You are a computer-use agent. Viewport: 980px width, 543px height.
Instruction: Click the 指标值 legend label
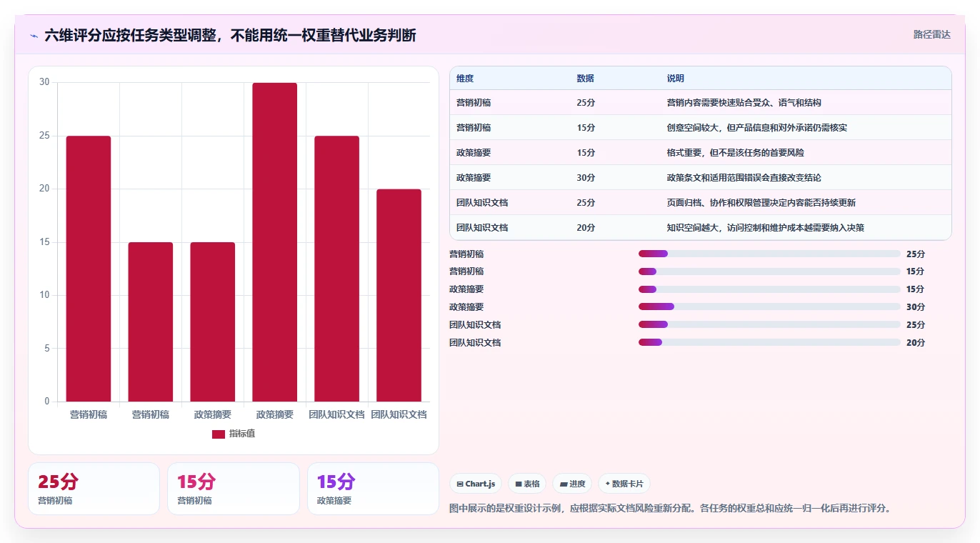242,434
